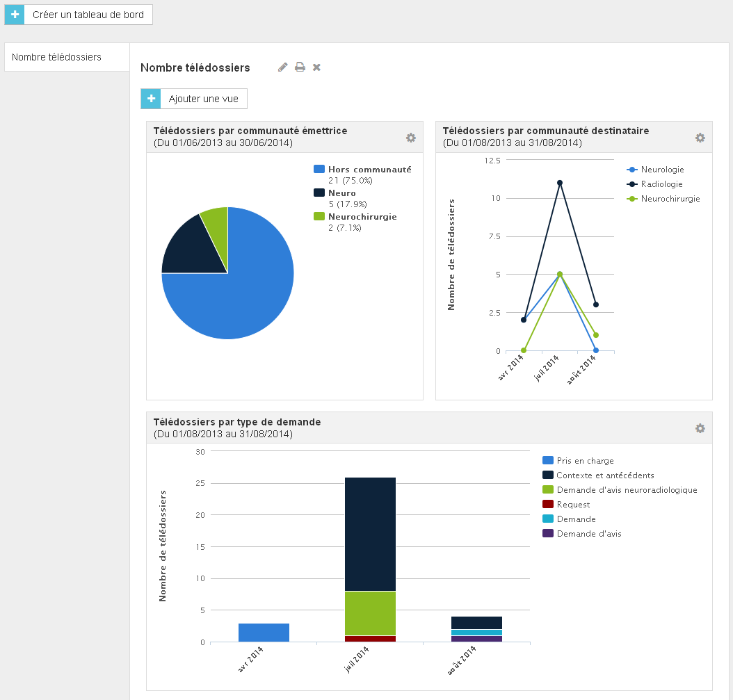
Task: Toggle Pris en charge legend entry
Action: pyautogui.click(x=578, y=460)
